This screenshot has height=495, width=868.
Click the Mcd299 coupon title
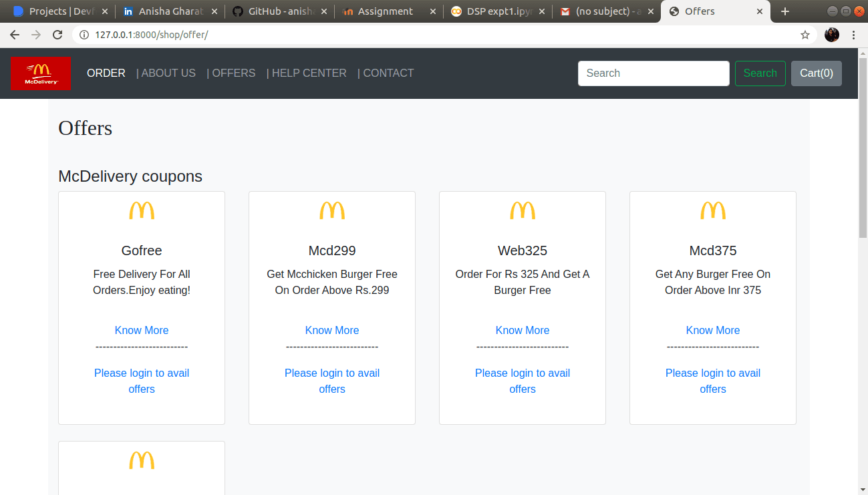click(x=332, y=251)
